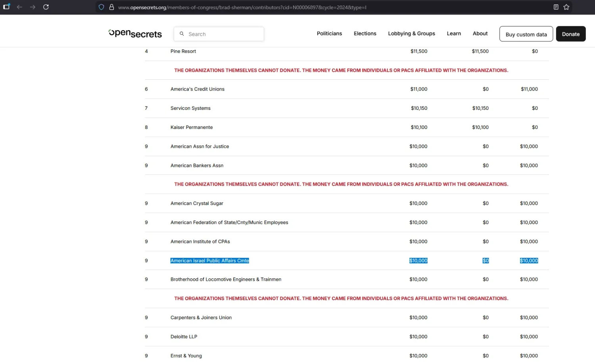Open the Politicians menu

[329, 34]
